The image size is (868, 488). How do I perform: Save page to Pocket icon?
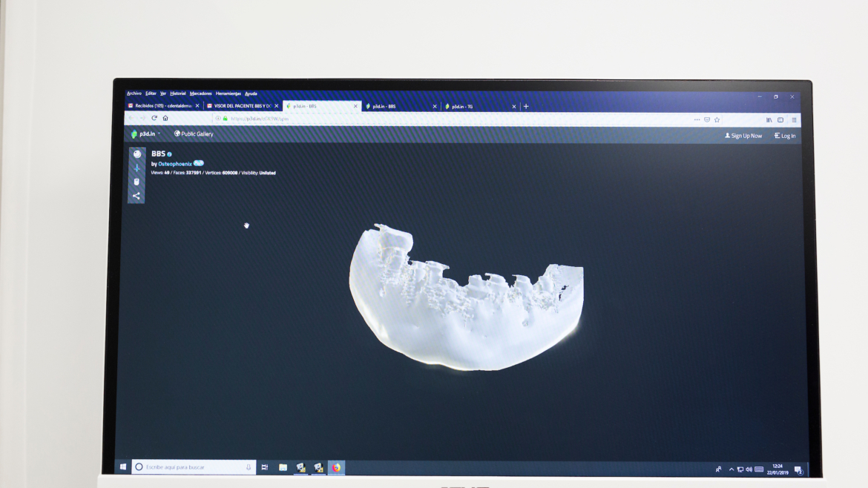(x=707, y=119)
